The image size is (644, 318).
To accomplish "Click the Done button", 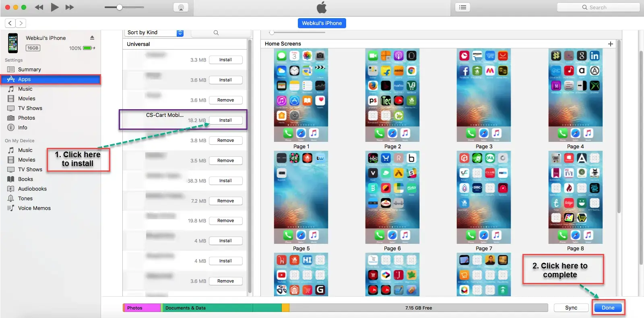I will coord(608,308).
